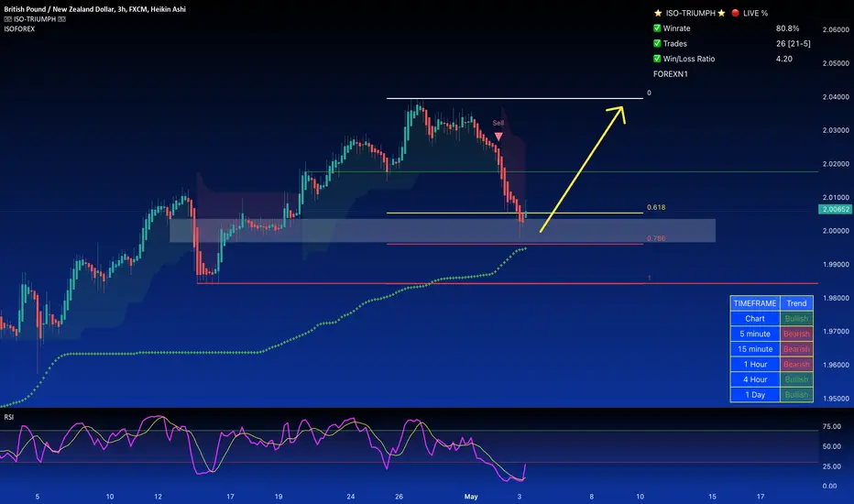Click the star icon after ISO-TRIUMPH header
Image resolution: width=854 pixels, height=504 pixels.
pos(722,13)
